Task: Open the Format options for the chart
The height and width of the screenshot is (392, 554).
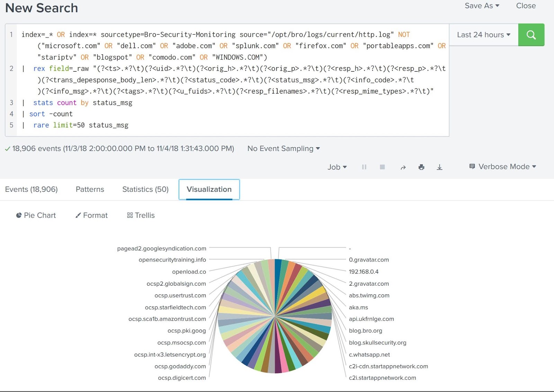Action: point(91,215)
